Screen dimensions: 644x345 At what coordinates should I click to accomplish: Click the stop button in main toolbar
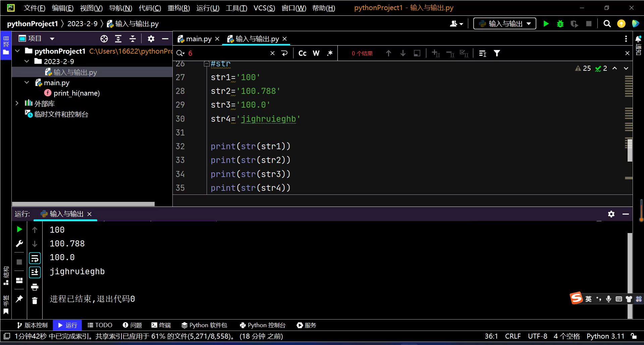[589, 24]
